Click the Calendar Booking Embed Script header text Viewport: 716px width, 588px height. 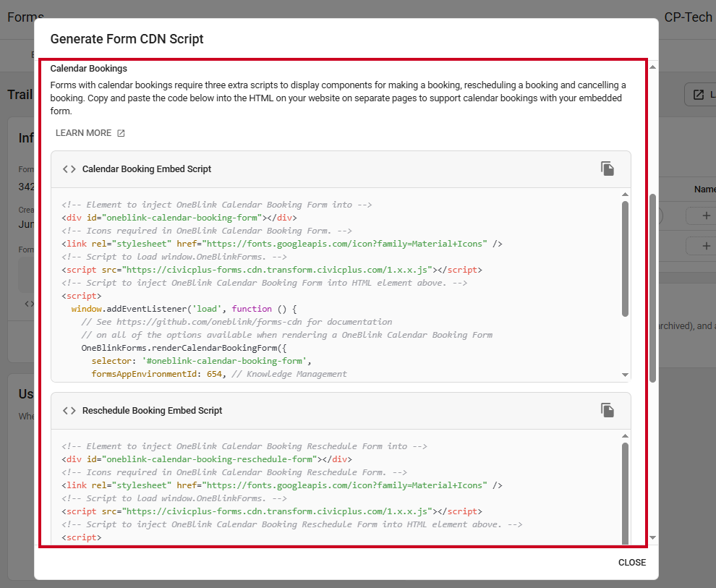pos(147,169)
